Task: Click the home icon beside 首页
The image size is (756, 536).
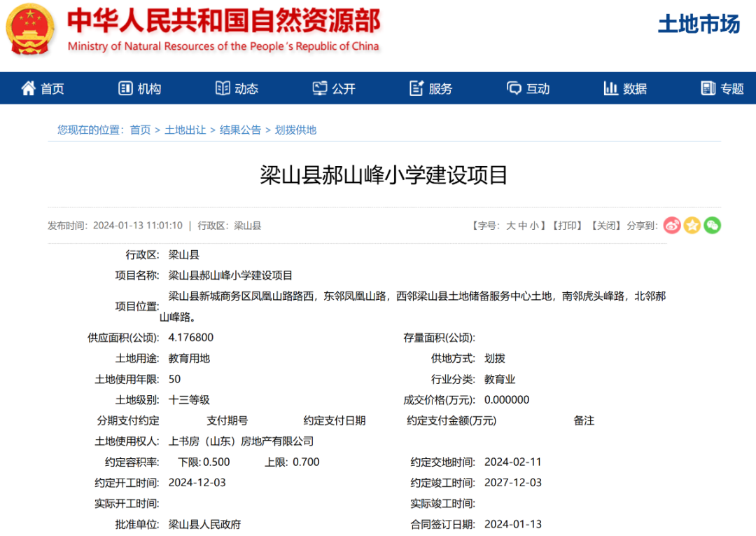Action: click(x=27, y=88)
